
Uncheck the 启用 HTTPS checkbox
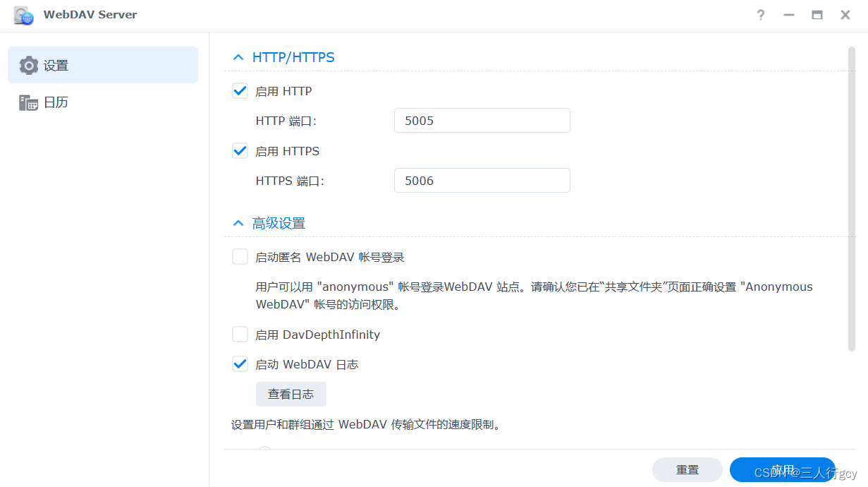(x=240, y=151)
